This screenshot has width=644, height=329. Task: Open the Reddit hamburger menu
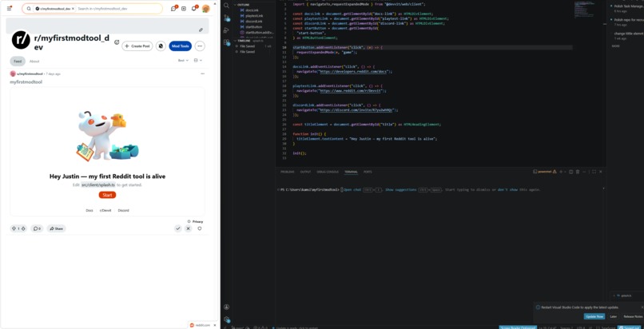click(x=9, y=8)
